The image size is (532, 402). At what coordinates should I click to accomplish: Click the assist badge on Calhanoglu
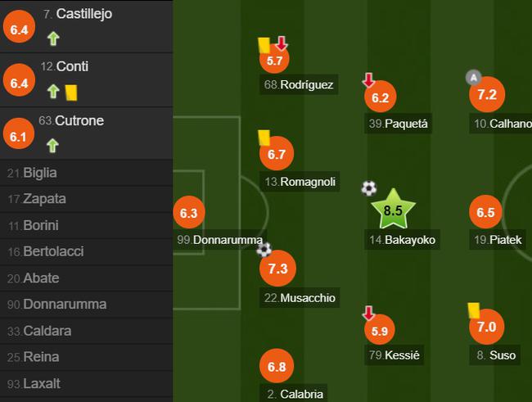coord(474,78)
